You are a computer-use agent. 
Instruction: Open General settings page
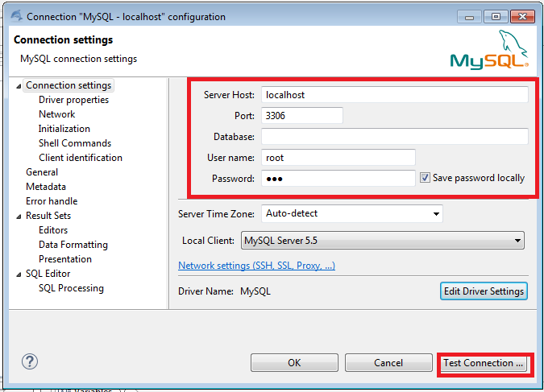(42, 172)
